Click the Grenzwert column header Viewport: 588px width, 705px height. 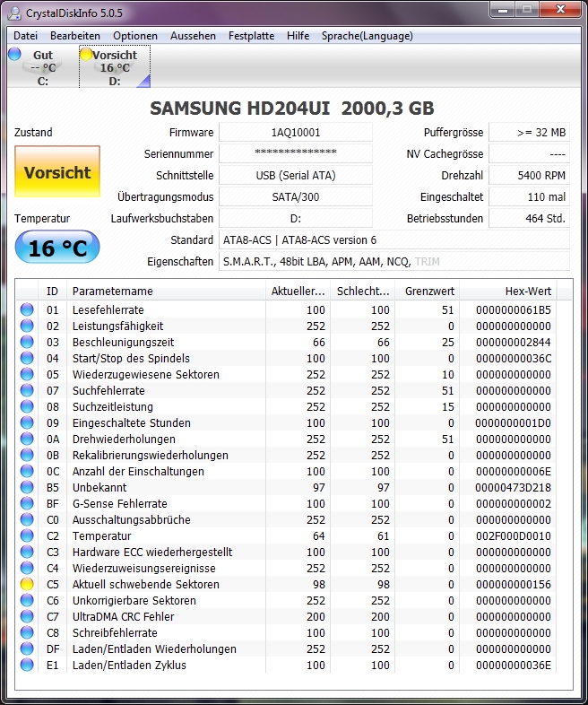[428, 291]
